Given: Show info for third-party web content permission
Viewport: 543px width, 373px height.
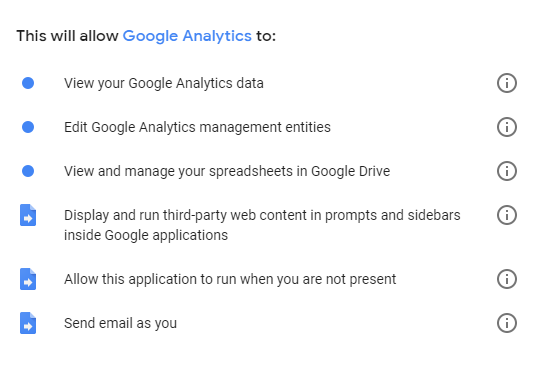Looking at the screenshot, I should [507, 215].
